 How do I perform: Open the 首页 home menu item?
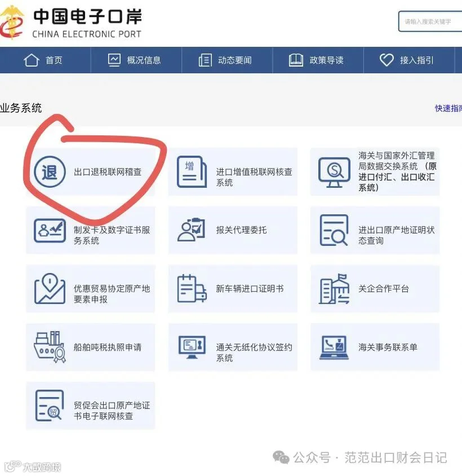pyautogui.click(x=43, y=60)
